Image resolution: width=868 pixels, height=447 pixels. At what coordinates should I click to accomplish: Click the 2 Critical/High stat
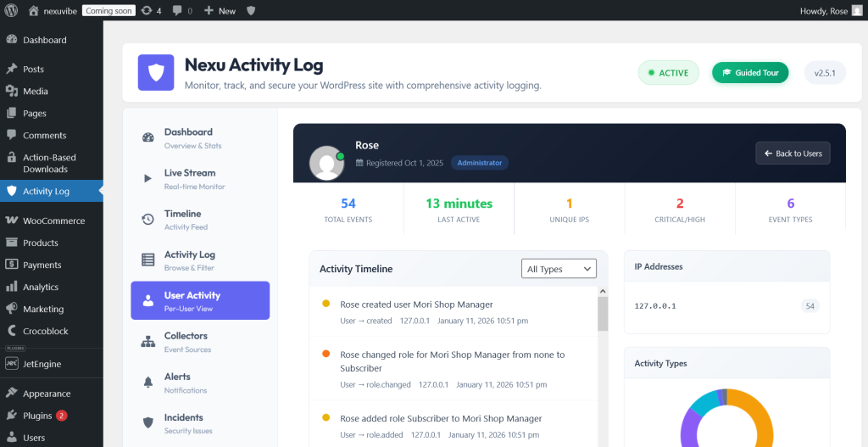pos(680,210)
